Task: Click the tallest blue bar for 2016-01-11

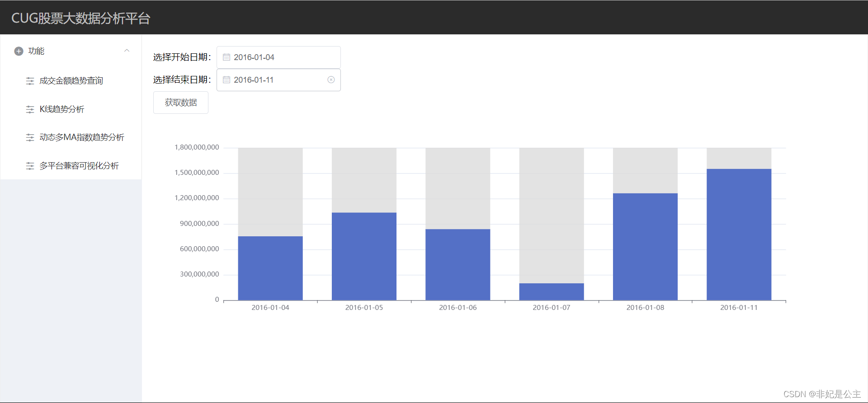Action: 739,234
